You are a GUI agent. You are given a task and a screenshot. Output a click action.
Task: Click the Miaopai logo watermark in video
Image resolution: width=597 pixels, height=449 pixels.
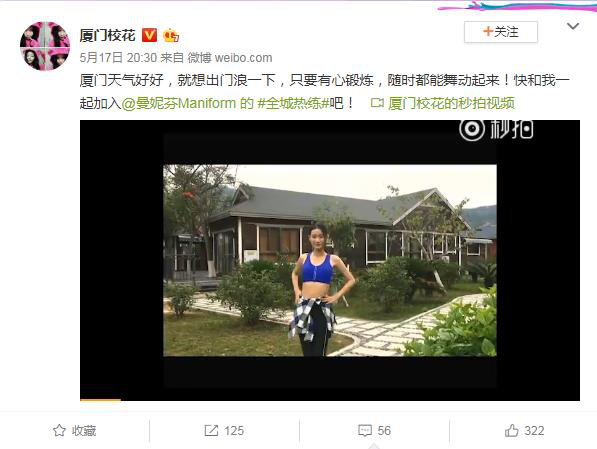(x=495, y=129)
